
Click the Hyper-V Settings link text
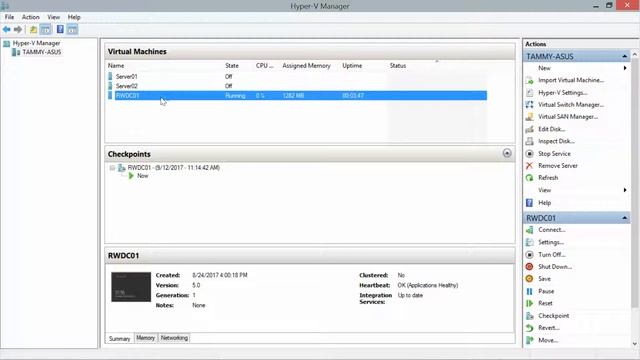pos(562,93)
